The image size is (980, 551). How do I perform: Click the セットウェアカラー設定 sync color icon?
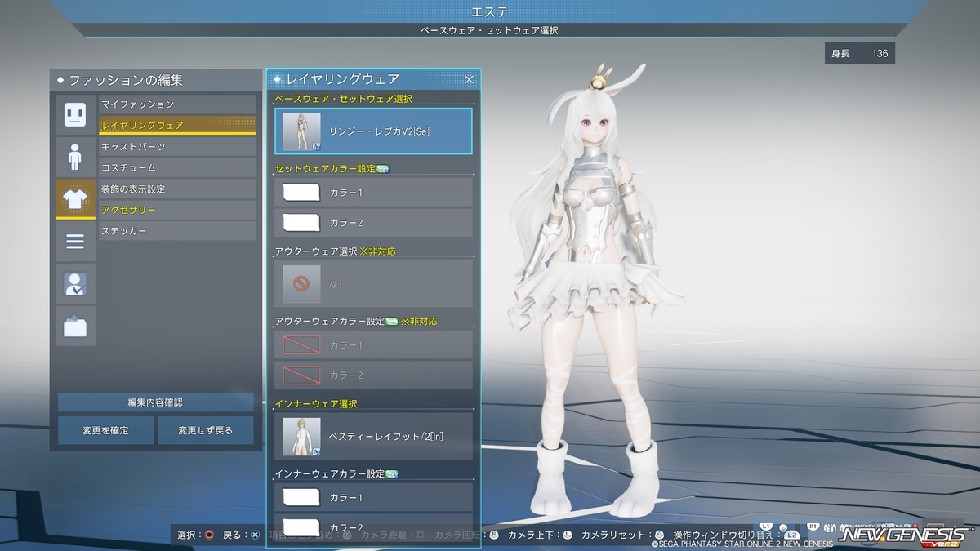[x=382, y=169]
